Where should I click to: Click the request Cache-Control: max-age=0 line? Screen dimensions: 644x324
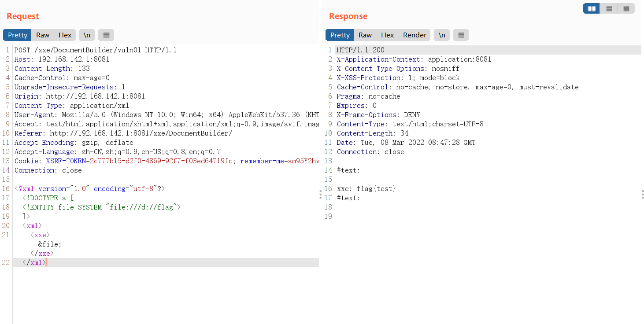click(x=62, y=78)
